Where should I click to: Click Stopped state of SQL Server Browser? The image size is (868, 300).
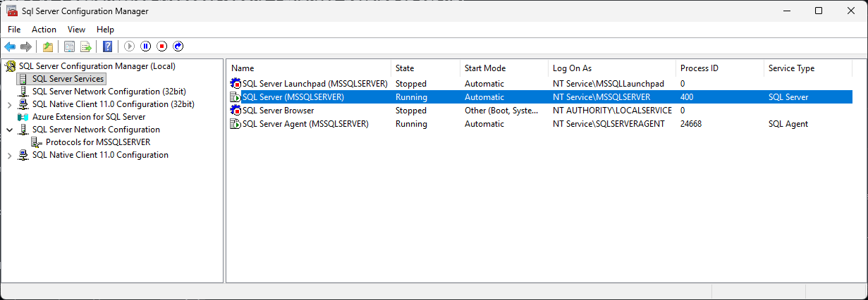[x=410, y=111]
